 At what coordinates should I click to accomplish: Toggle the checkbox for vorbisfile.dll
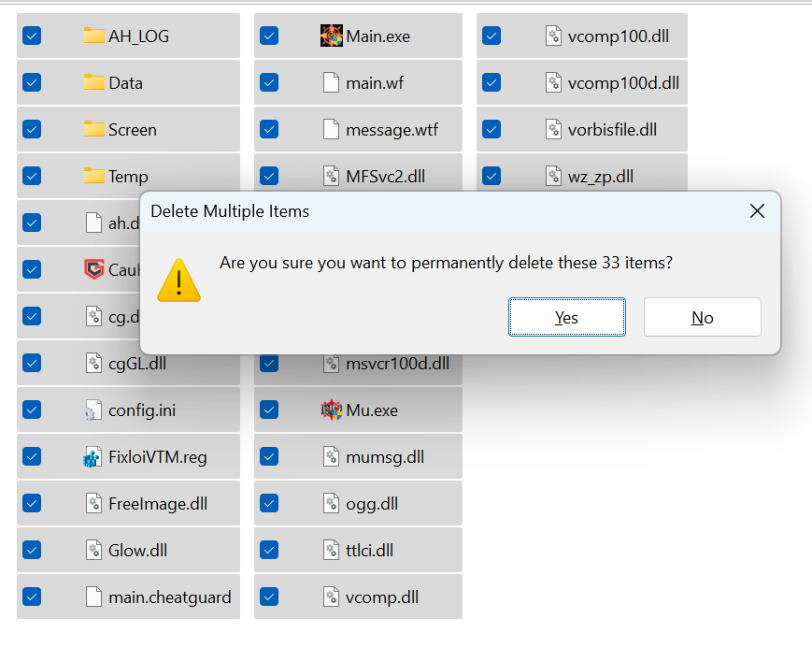(491, 129)
